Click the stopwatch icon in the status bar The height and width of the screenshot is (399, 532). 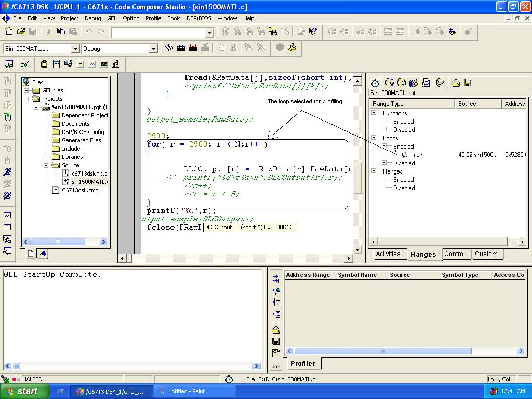[229, 379]
